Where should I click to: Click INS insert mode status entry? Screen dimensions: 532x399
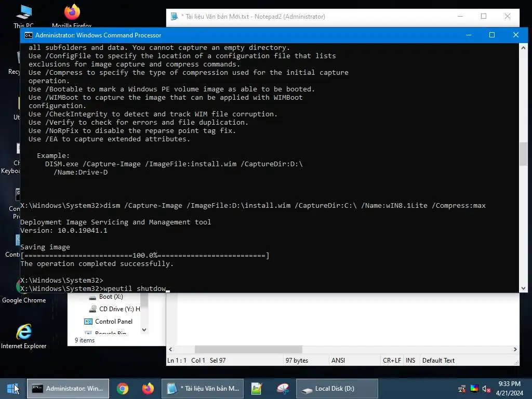410,361
